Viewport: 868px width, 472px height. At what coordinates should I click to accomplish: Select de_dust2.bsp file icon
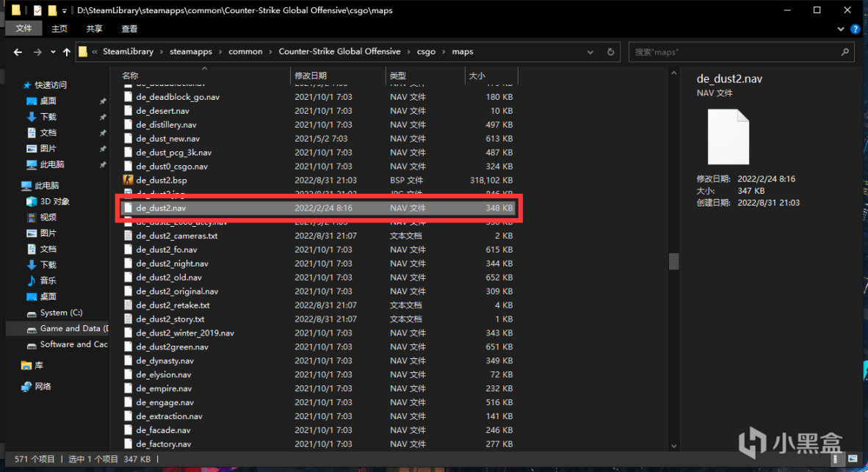pos(128,181)
